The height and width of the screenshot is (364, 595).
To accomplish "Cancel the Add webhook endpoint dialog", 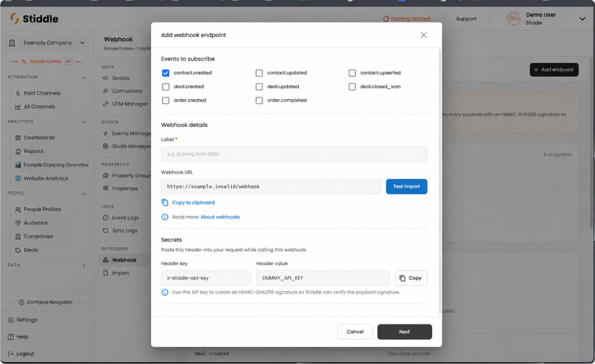I will coord(355,332).
